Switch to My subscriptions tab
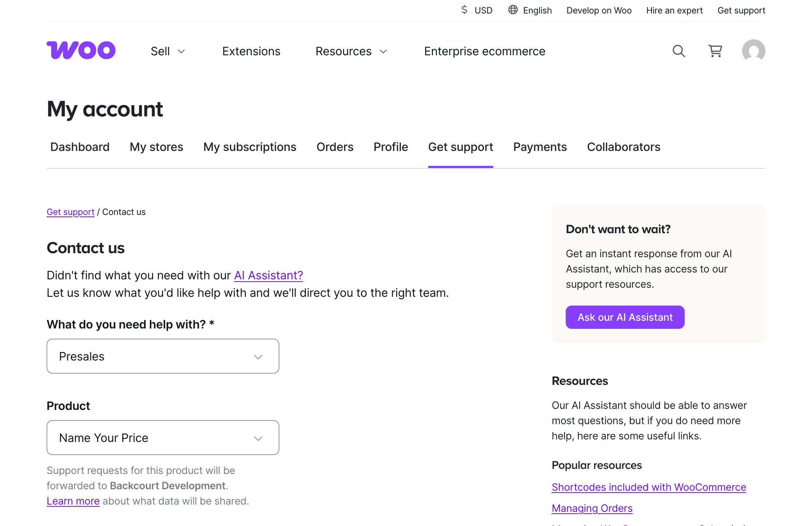Screen dimensions: 812x526 point(250,147)
